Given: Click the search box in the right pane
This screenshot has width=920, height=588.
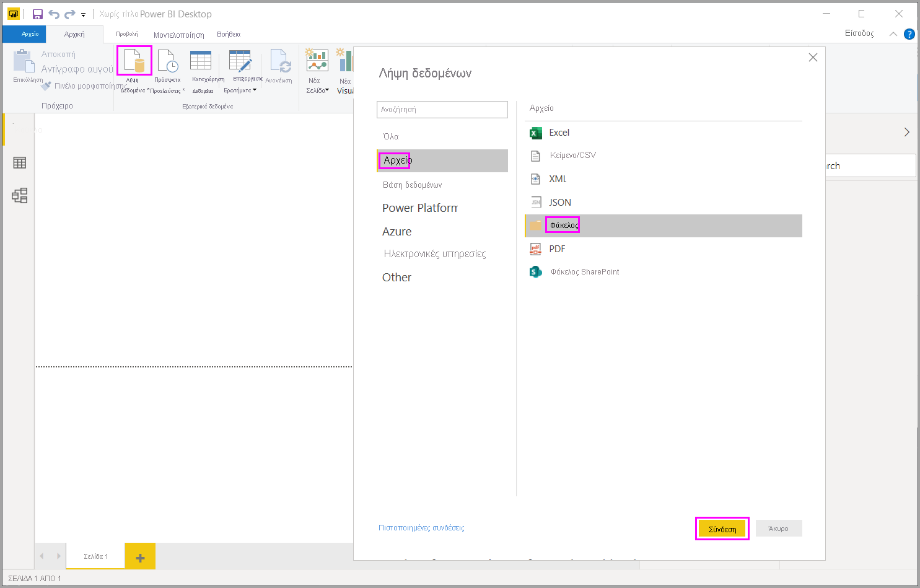Looking at the screenshot, I should pyautogui.click(x=870, y=166).
